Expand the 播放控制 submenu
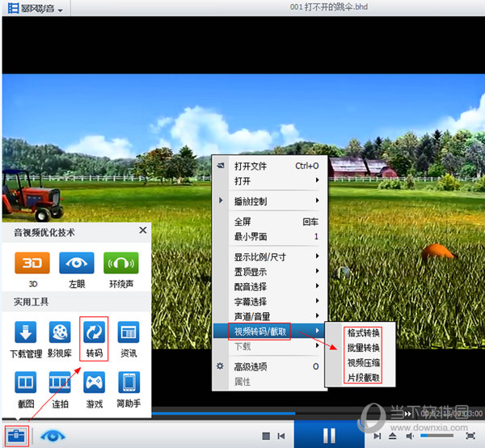The image size is (485, 448). (268, 201)
